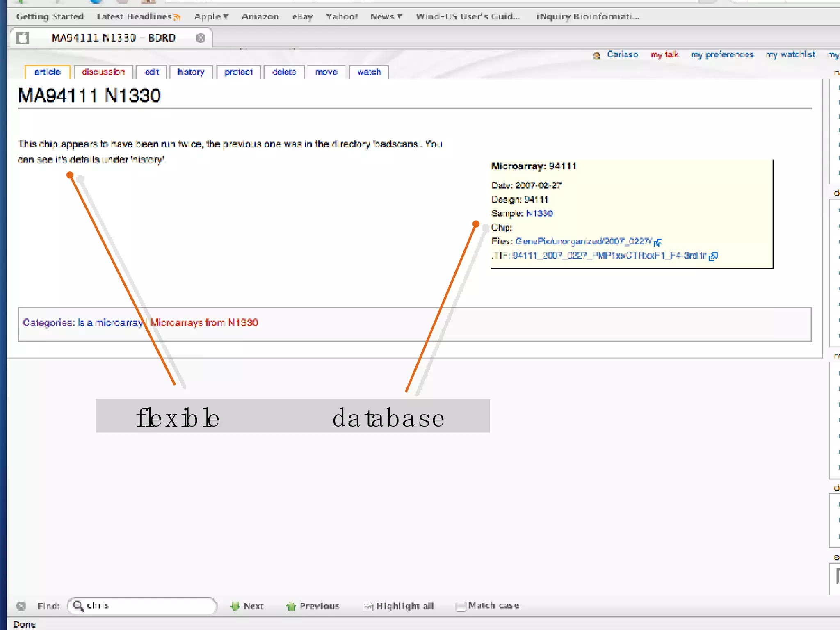This screenshot has height=630, width=840.
Task: Click external link icon after GenePix files link
Action: coord(657,242)
